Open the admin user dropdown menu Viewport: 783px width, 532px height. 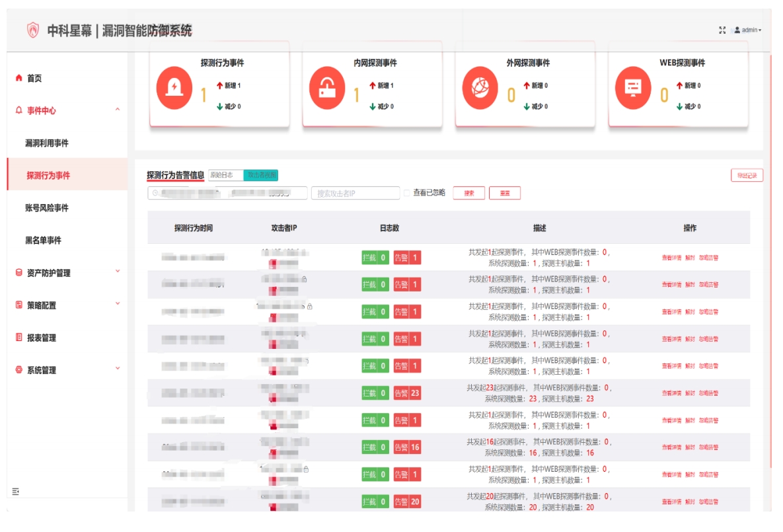pyautogui.click(x=750, y=29)
